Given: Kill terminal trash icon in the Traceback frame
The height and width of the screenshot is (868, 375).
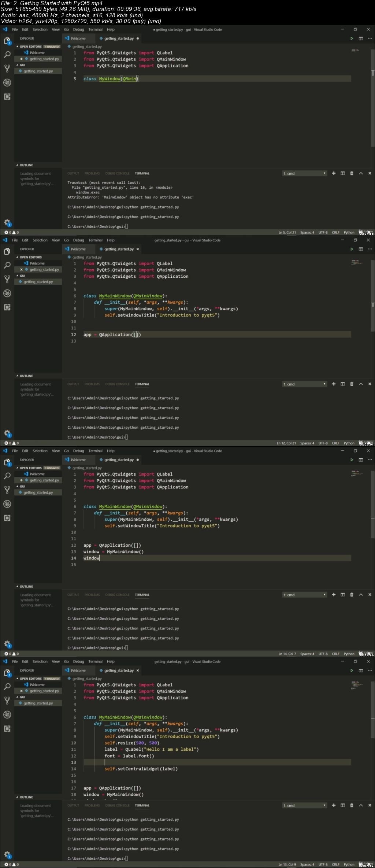Looking at the screenshot, I should (352, 173).
